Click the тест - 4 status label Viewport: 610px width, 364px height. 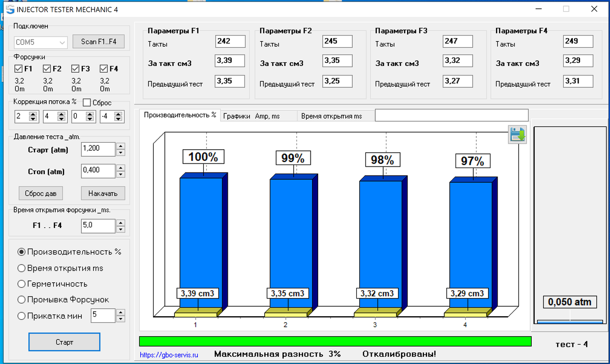click(x=572, y=344)
